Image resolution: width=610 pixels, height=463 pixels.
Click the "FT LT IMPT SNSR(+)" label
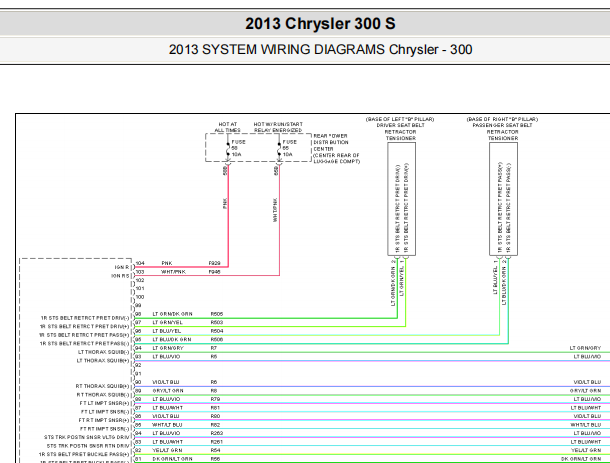pyautogui.click(x=104, y=403)
